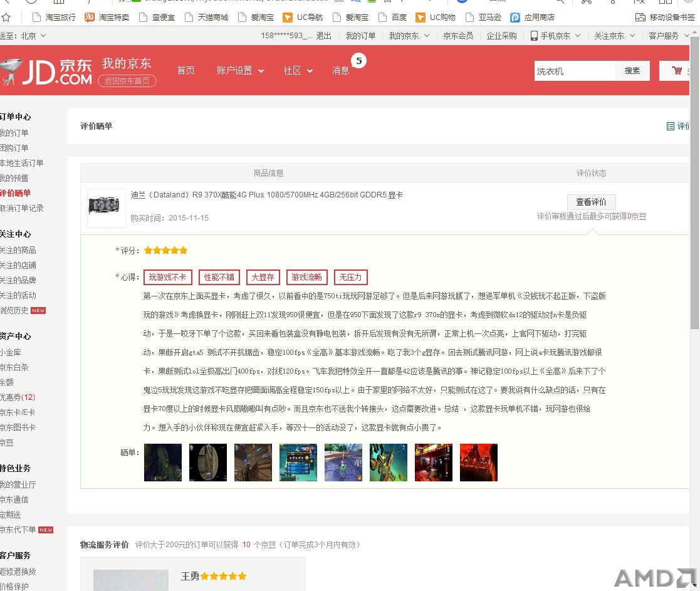Select the 大显存 tag
The image size is (700, 591).
point(263,277)
